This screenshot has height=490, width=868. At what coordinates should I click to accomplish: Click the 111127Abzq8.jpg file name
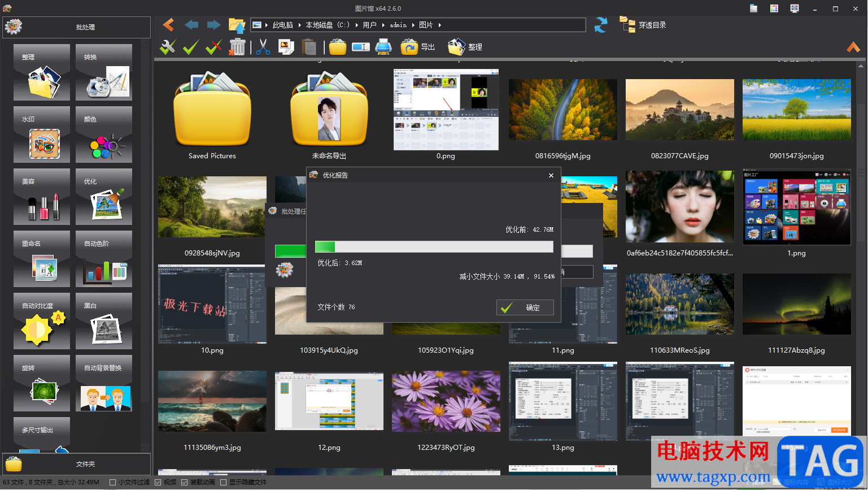[797, 350]
